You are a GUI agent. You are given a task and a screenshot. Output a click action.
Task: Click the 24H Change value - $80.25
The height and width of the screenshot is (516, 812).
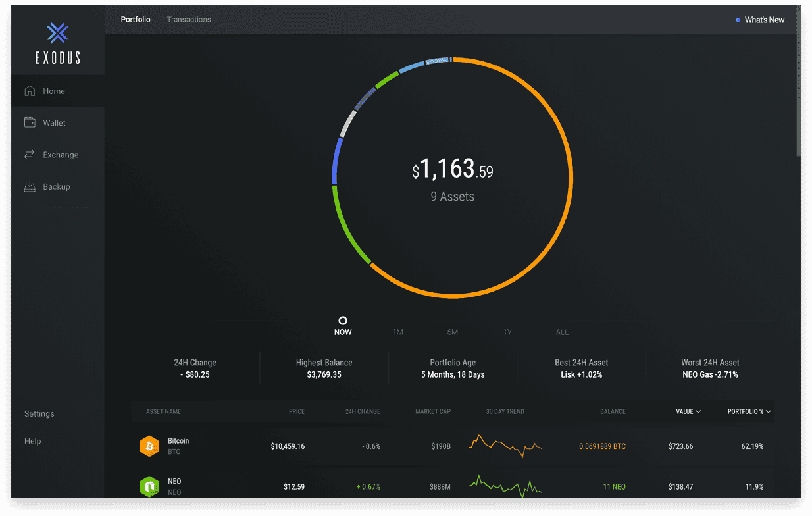[x=195, y=375]
